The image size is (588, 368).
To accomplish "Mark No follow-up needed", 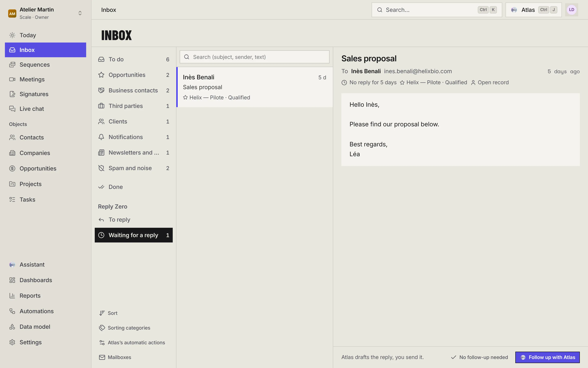I will (479, 357).
